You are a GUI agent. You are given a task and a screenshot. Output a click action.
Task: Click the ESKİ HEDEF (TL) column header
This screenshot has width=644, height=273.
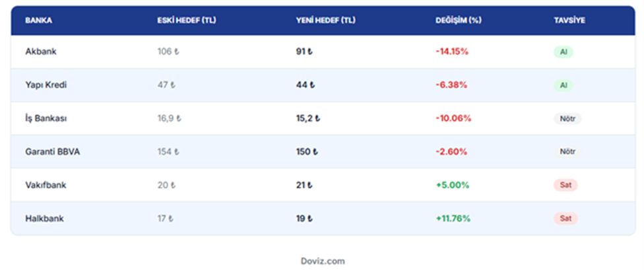[x=187, y=20]
